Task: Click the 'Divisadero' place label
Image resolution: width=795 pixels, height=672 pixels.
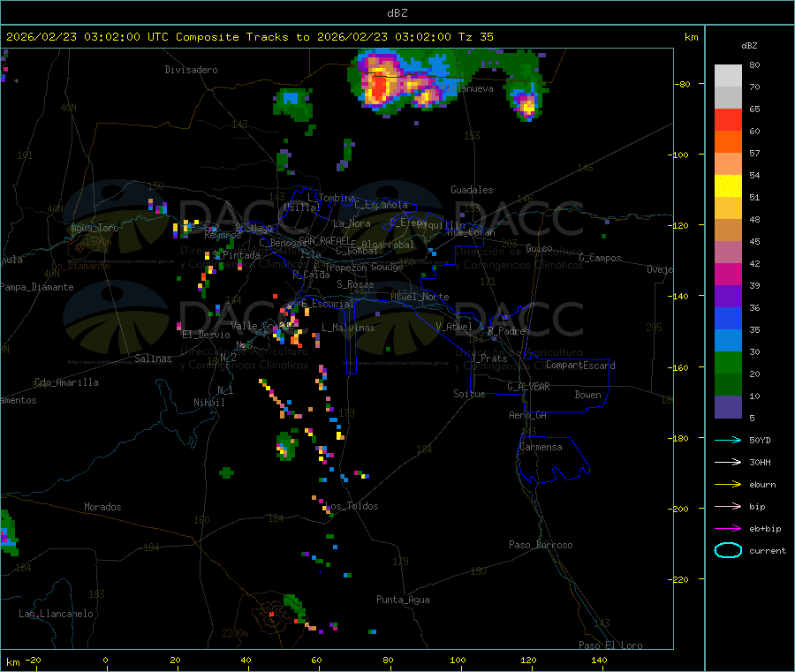Action: [x=191, y=70]
